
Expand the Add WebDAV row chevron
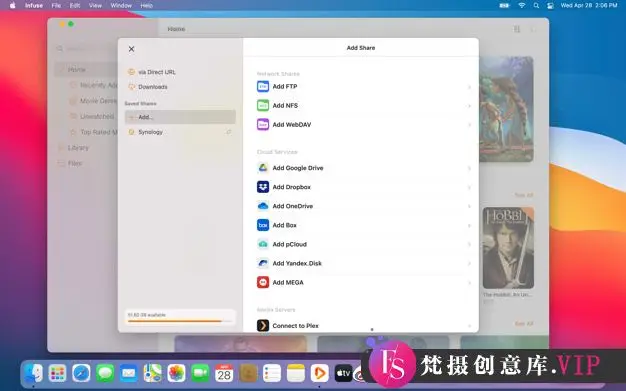coord(470,125)
